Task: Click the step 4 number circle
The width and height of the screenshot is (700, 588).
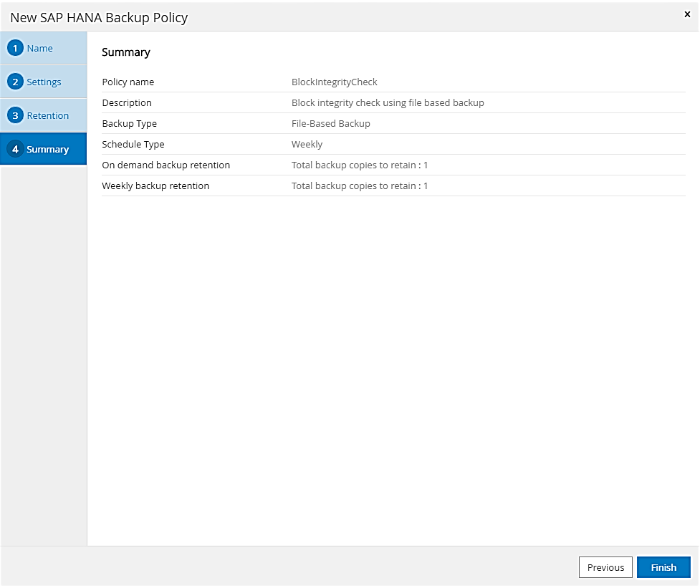Action: [15, 149]
